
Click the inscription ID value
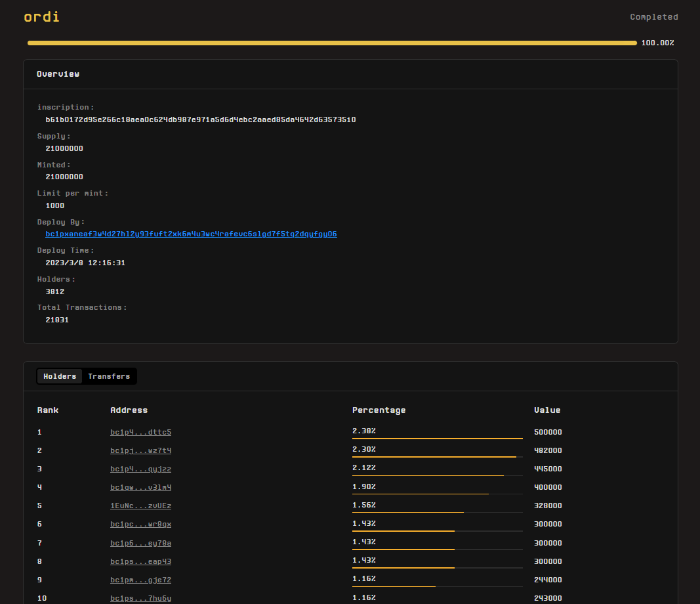click(x=201, y=119)
